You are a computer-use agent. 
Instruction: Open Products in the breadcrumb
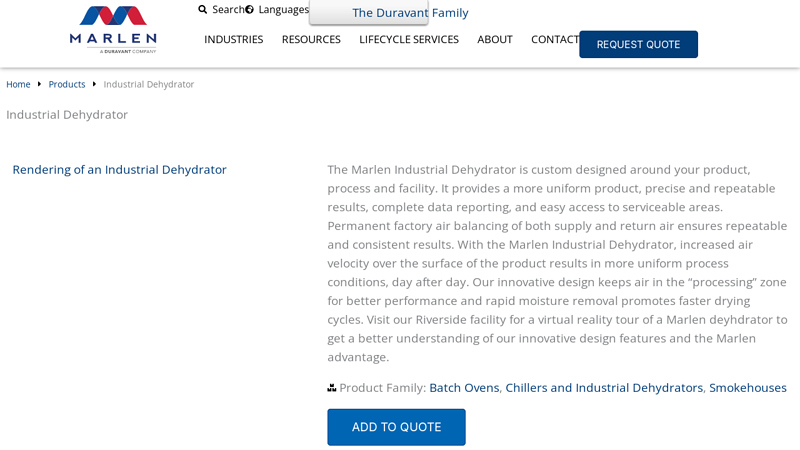point(67,84)
